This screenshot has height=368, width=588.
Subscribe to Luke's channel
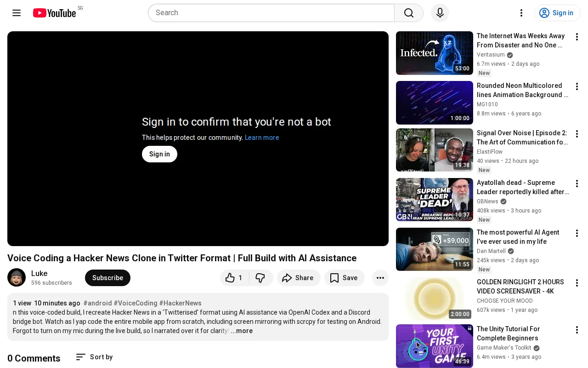pyautogui.click(x=107, y=278)
